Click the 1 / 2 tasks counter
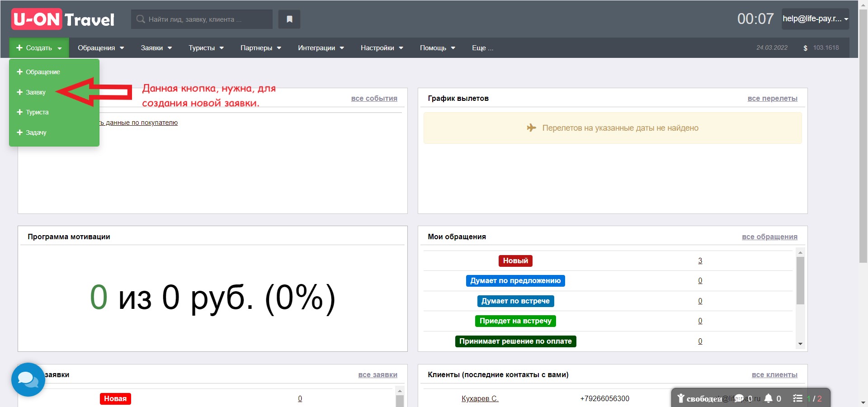 (x=814, y=398)
